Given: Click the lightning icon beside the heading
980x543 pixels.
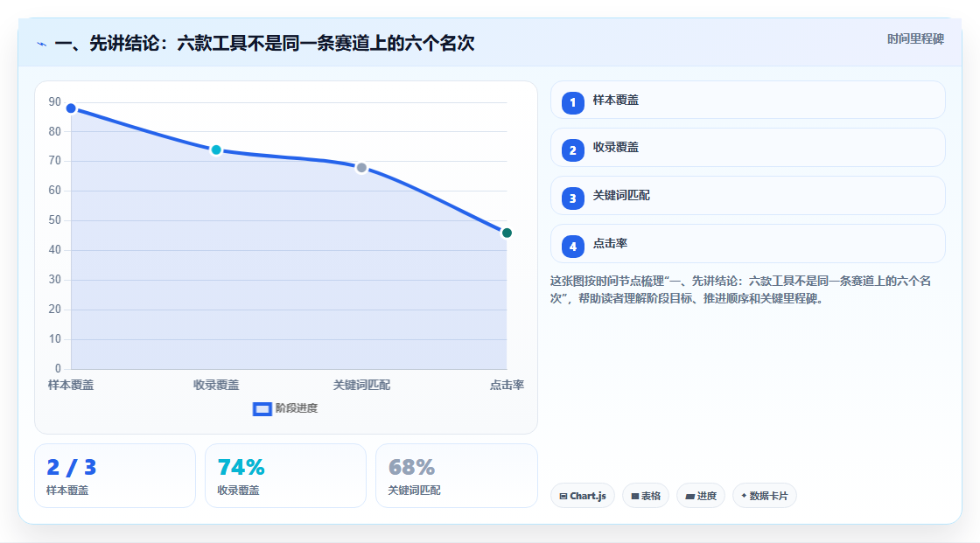Looking at the screenshot, I should click(42, 44).
